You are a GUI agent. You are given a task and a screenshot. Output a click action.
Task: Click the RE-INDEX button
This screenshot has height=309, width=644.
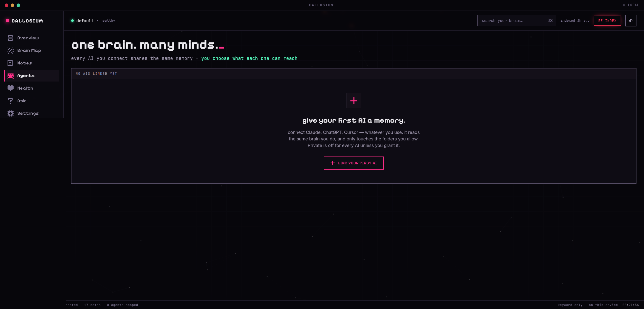[607, 21]
